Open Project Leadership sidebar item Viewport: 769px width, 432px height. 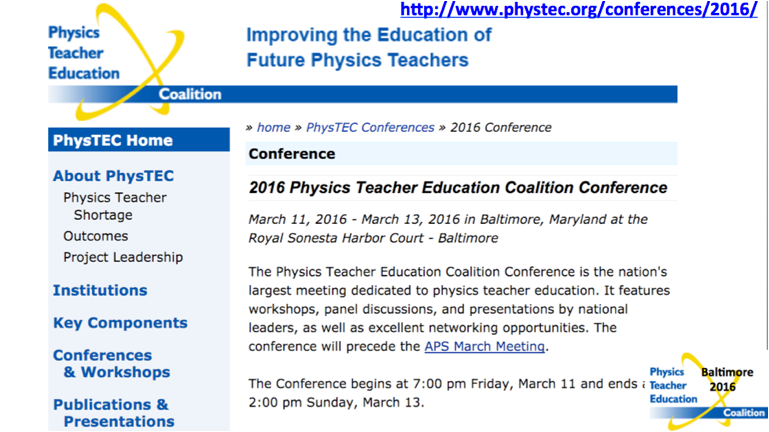pos(123,257)
